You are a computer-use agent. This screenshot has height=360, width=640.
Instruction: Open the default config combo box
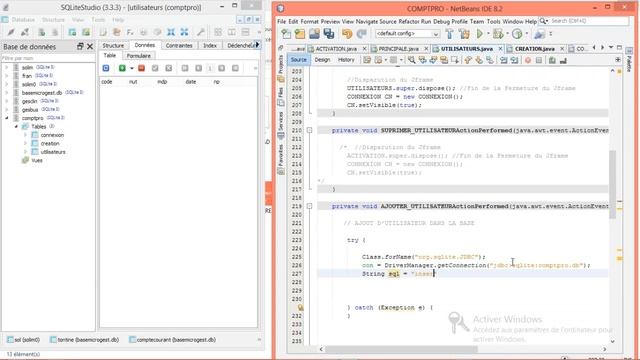(407, 33)
